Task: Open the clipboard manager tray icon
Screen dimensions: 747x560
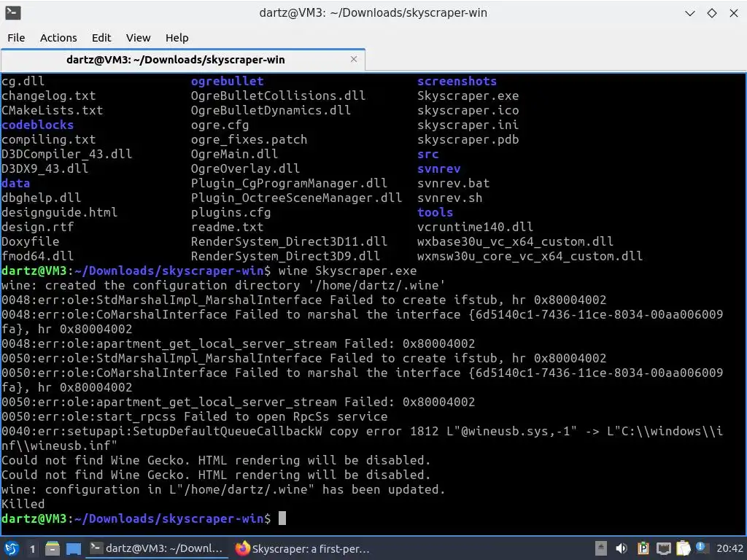Action: pos(683,548)
